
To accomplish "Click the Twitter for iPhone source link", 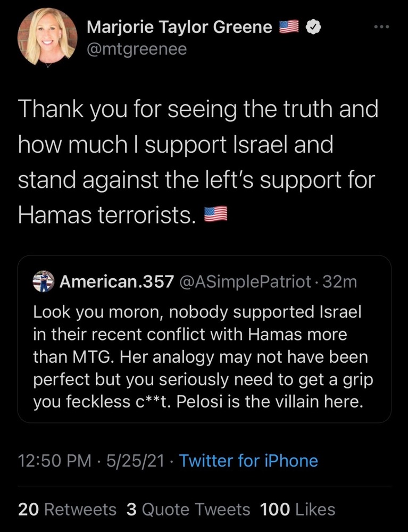I will tap(248, 460).
